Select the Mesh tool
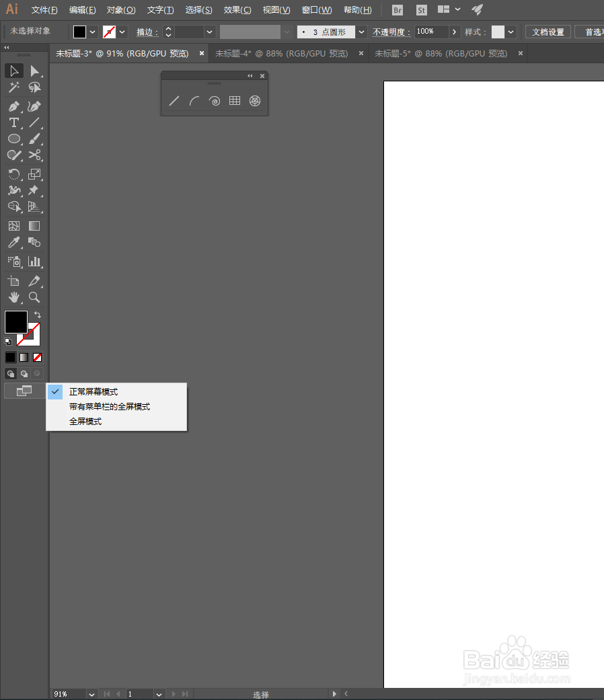The width and height of the screenshot is (604, 700). pyautogui.click(x=14, y=226)
